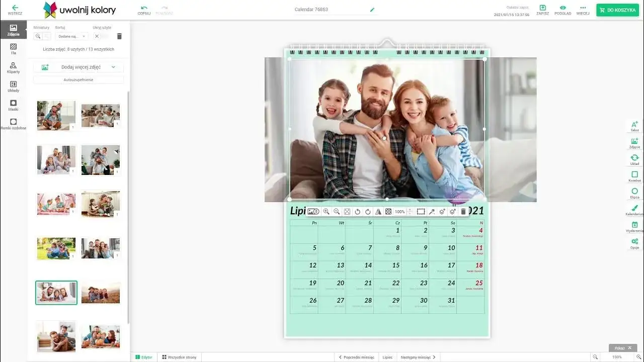Viewport: 644px width, 362px height.
Task: Switch to the Układy layouts tab
Action: pos(13,86)
